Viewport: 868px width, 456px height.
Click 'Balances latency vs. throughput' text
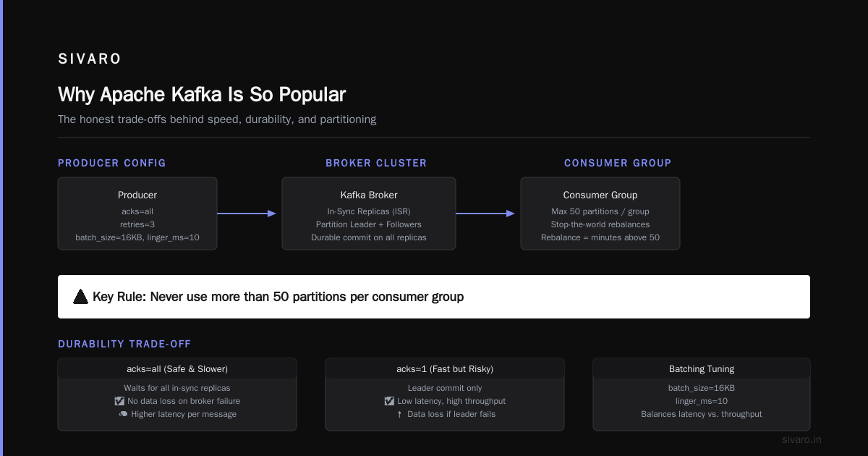pos(702,414)
